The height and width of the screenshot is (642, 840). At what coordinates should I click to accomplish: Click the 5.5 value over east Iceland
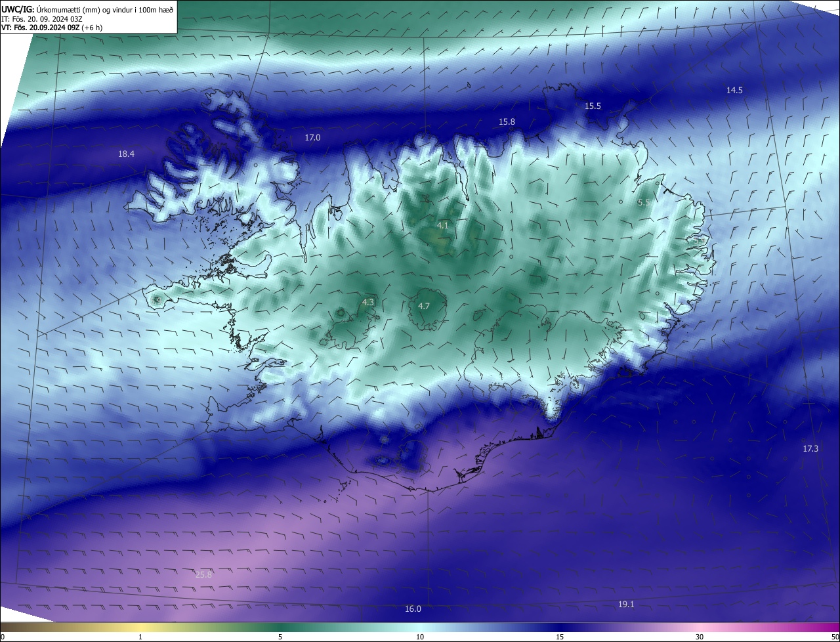[x=644, y=203]
